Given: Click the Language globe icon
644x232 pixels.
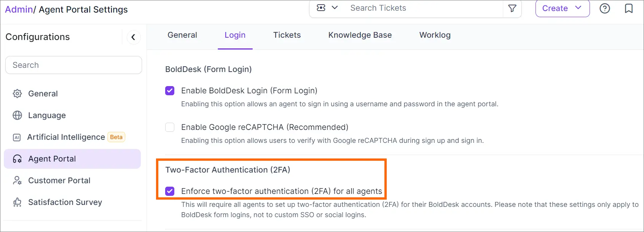Looking at the screenshot, I should (17, 115).
